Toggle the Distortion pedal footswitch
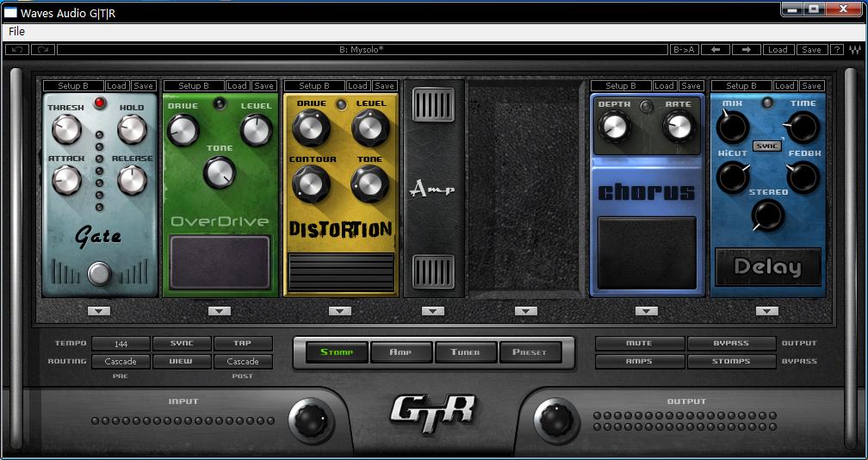The image size is (868, 460). click(341, 272)
